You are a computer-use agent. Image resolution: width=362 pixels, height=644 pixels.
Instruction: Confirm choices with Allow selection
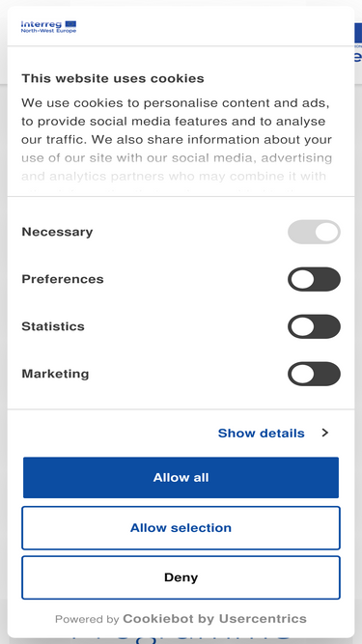coord(181,528)
